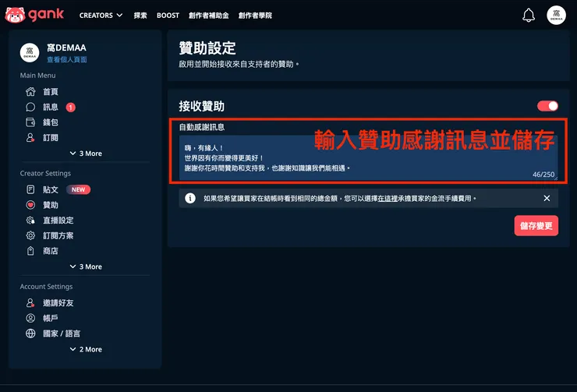Viewport: 577px width, 392px height.
Task: Click the globe icon beside 國家 / 語言
Action: tap(30, 334)
